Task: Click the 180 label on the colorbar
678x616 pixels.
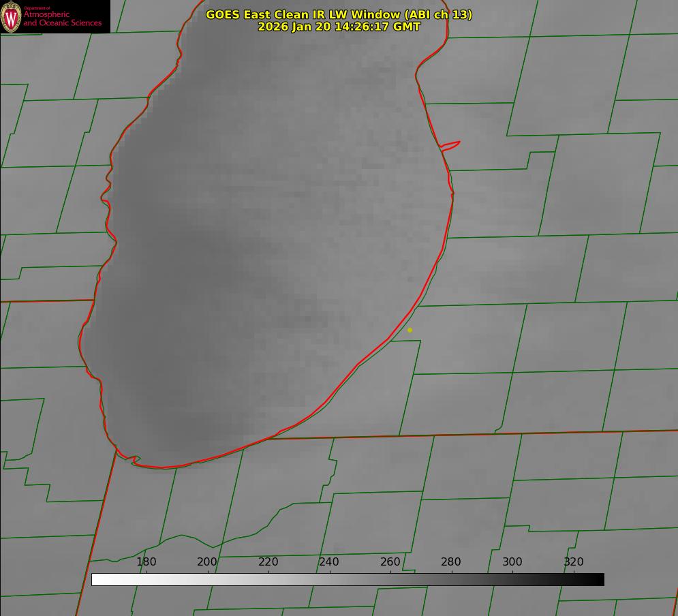Action: point(147,562)
